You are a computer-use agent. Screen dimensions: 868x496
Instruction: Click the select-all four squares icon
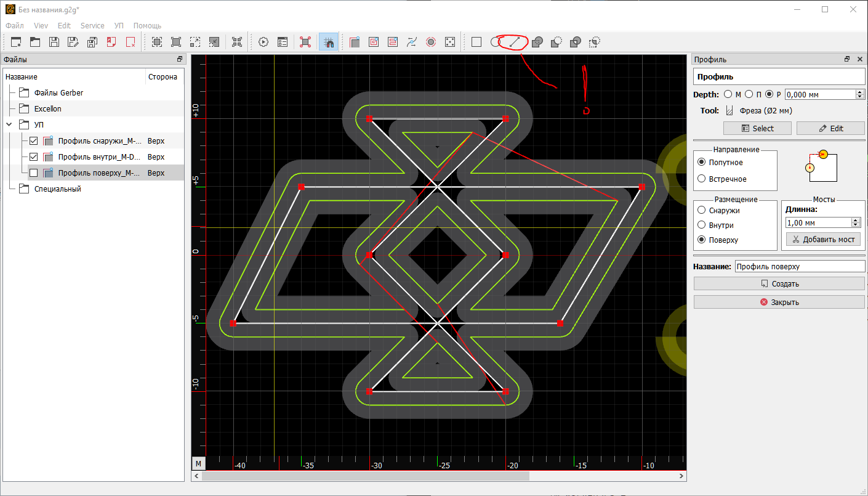[x=237, y=42]
